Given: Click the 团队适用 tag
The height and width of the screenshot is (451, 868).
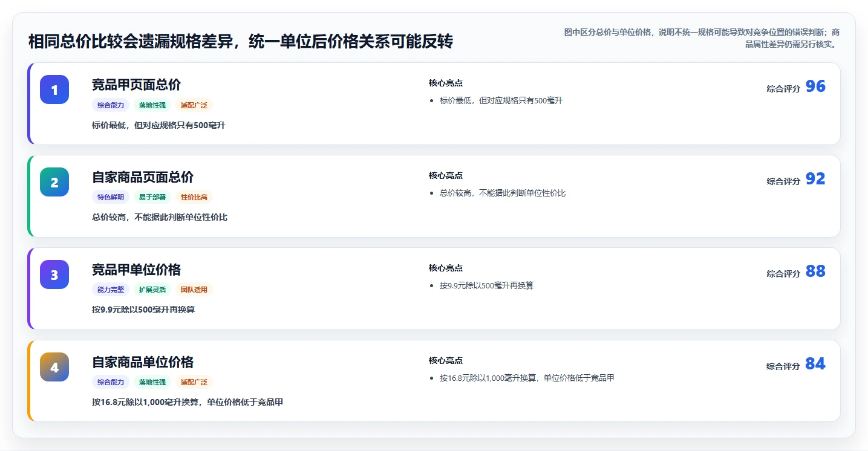Looking at the screenshot, I should point(194,290).
